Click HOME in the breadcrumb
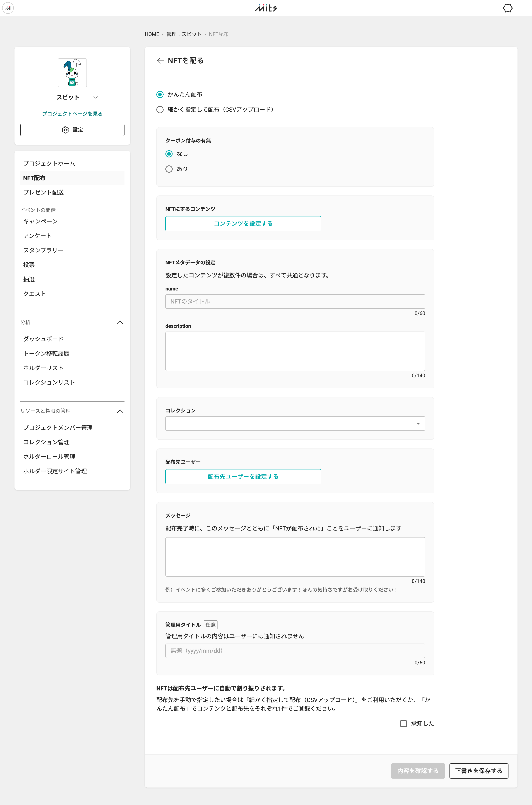Image resolution: width=532 pixels, height=805 pixels. (x=152, y=34)
